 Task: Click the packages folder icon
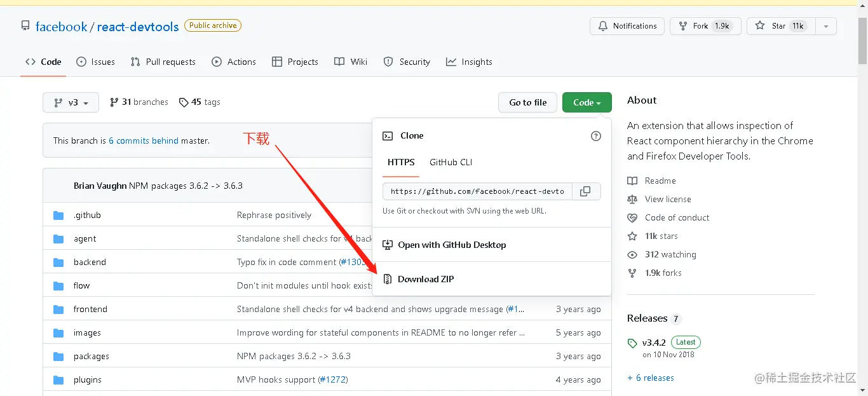58,357
